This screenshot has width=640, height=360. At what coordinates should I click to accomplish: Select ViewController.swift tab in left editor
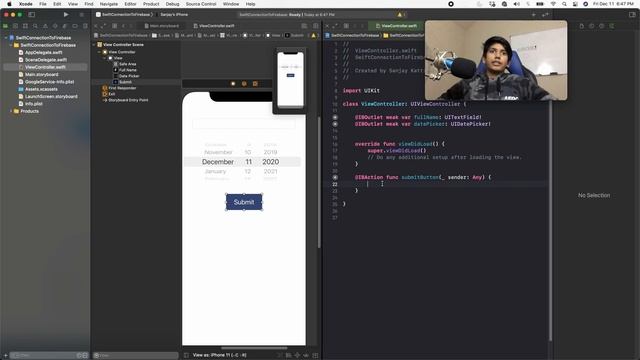214,26
